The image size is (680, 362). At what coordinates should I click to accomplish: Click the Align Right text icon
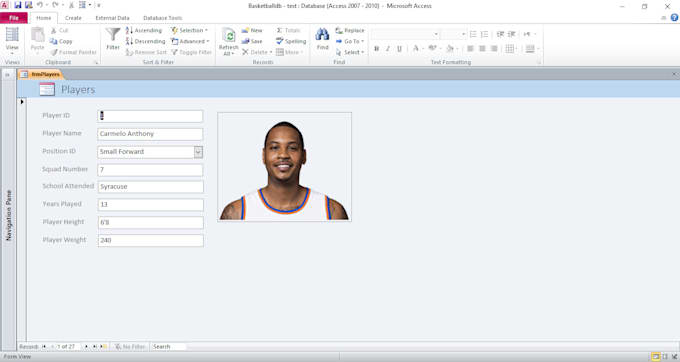click(x=494, y=49)
